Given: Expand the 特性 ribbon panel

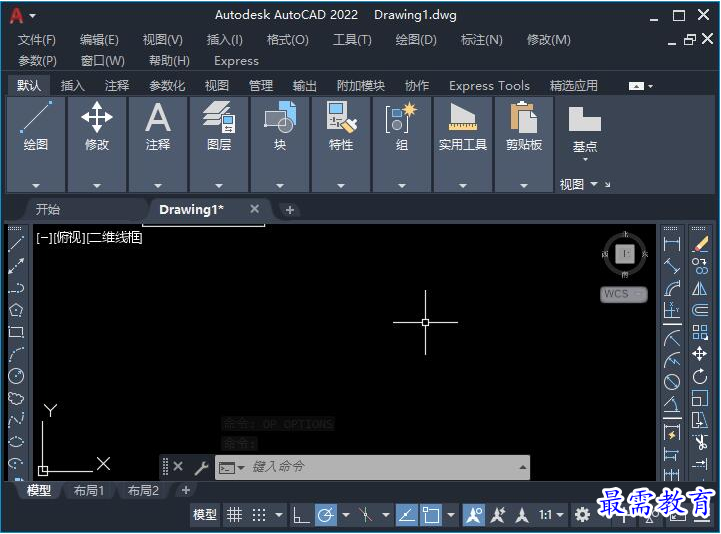Looking at the screenshot, I should coord(341,185).
